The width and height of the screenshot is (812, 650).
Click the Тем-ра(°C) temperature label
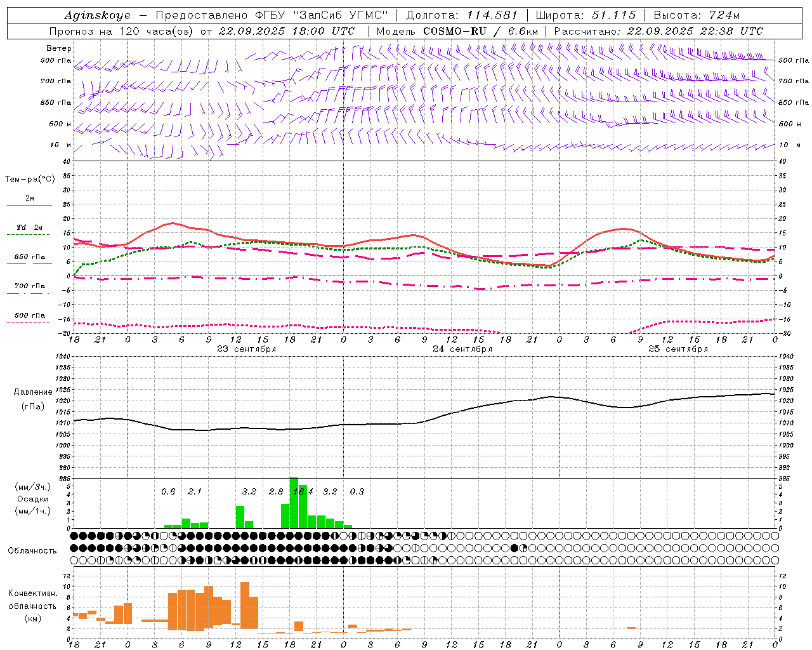tap(30, 180)
